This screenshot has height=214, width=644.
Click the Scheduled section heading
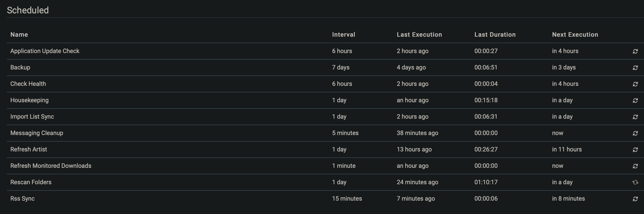[x=28, y=10]
